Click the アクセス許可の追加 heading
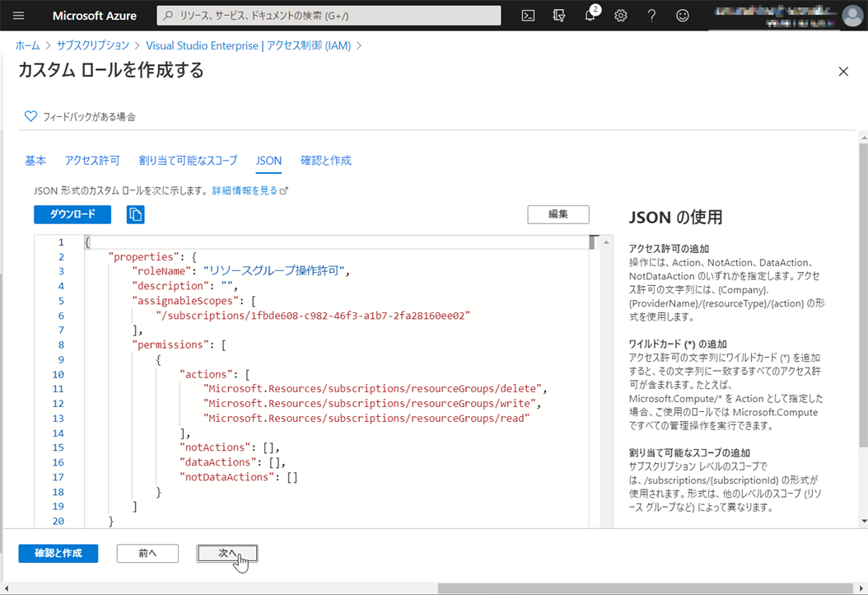868x595 pixels. click(669, 249)
